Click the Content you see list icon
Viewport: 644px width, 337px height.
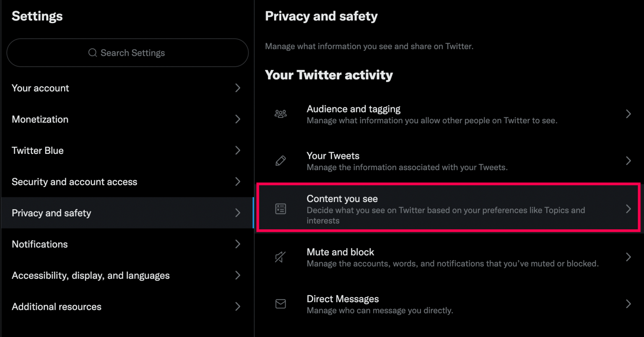280,208
